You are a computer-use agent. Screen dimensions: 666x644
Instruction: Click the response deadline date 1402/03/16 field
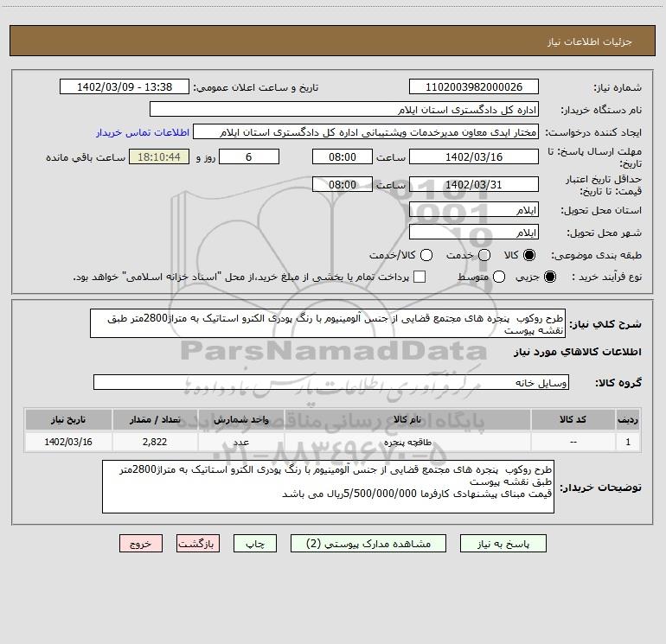coord(474,156)
